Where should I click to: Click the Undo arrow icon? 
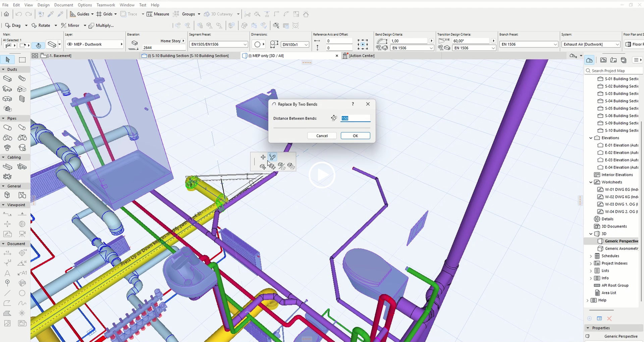click(18, 14)
